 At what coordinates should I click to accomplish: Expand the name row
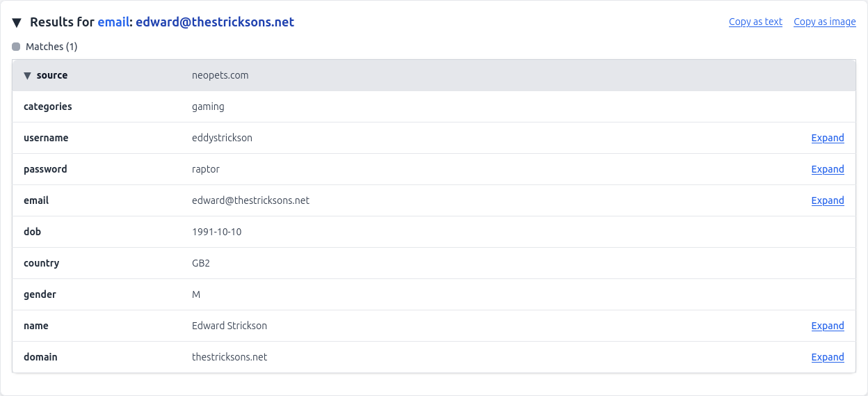click(x=828, y=326)
